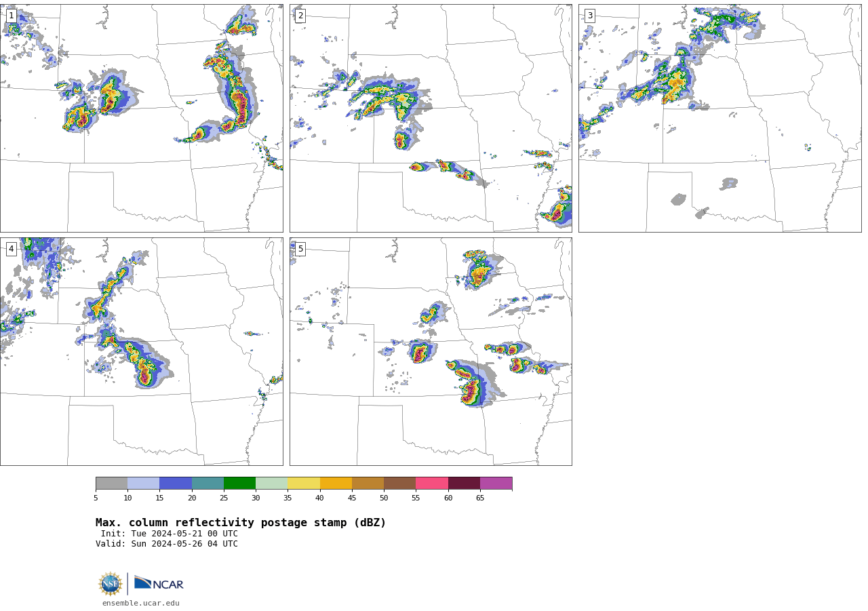Click the member label '3' box
This screenshot has height=611, width=868.
pos(589,16)
